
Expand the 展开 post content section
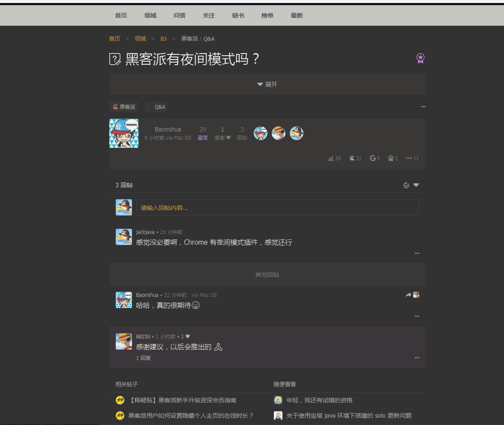click(267, 84)
